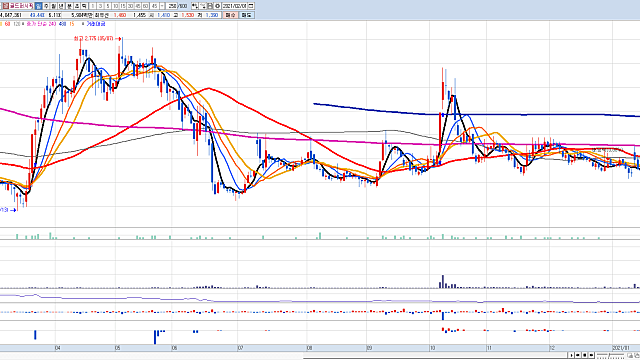Viewport: 640px width, 360px height.
Task: Click the 종가 단순 240 legend label
Action: [x=41, y=24]
